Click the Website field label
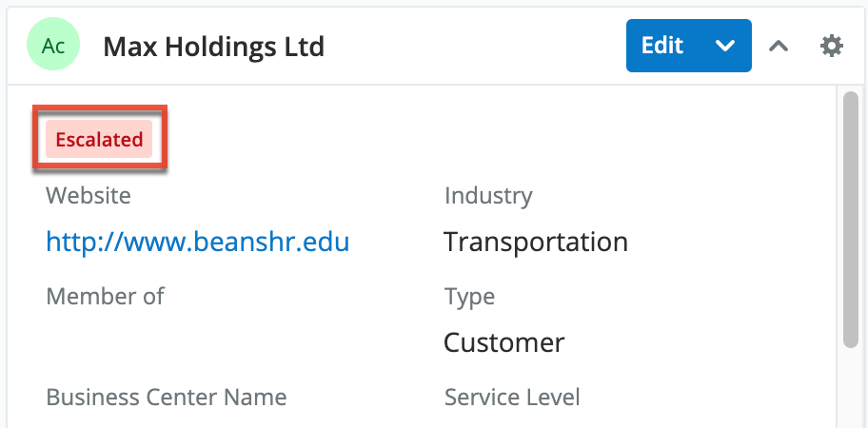 pyautogui.click(x=89, y=196)
